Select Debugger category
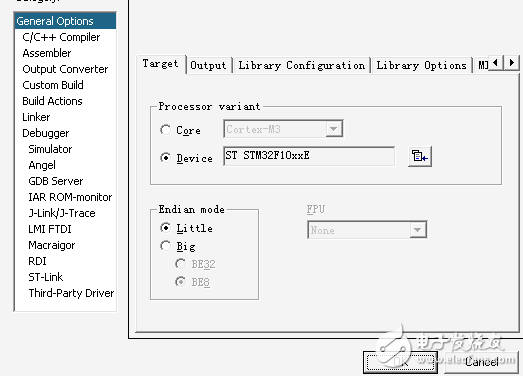Viewport: 523px width, 376px height. (46, 133)
